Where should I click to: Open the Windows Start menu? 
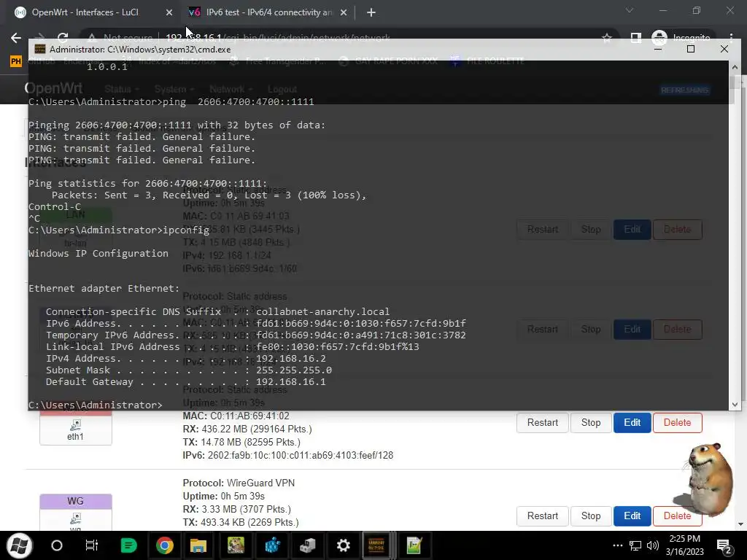19,545
